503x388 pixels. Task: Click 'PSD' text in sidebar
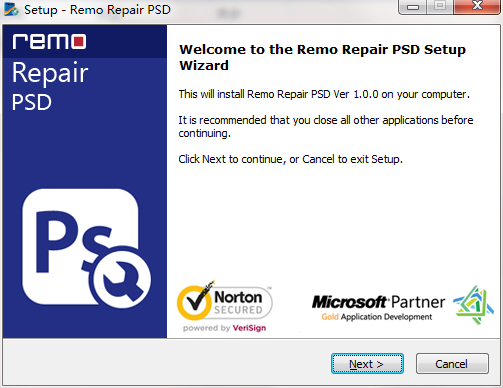(32, 102)
